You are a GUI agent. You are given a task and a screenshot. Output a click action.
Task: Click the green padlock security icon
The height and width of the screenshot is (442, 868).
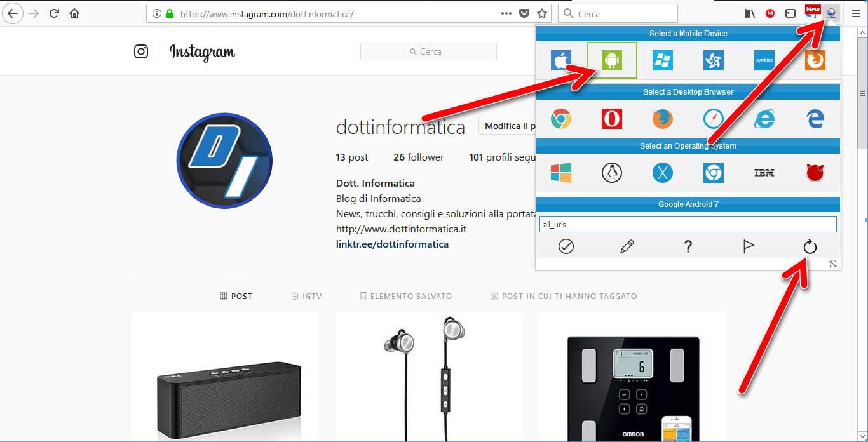coord(170,13)
